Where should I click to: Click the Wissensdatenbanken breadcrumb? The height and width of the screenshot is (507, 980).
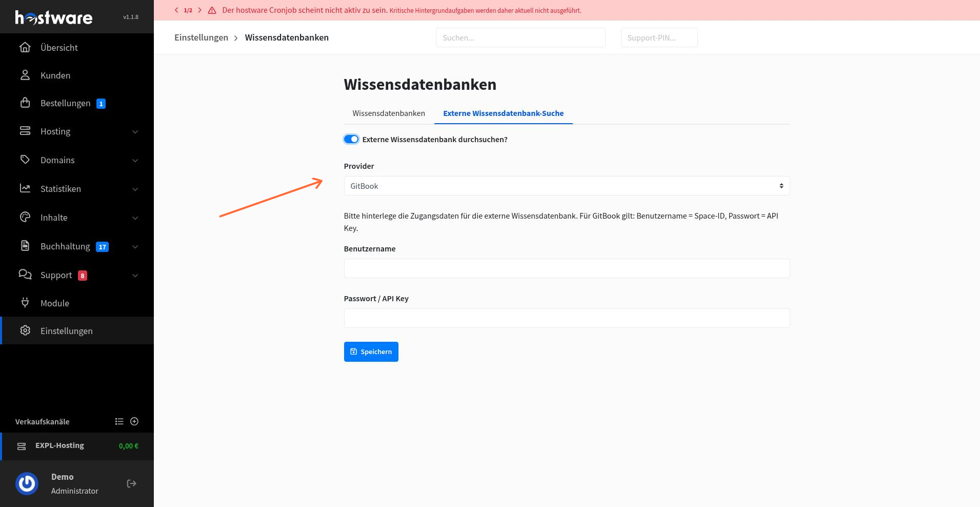(x=287, y=37)
